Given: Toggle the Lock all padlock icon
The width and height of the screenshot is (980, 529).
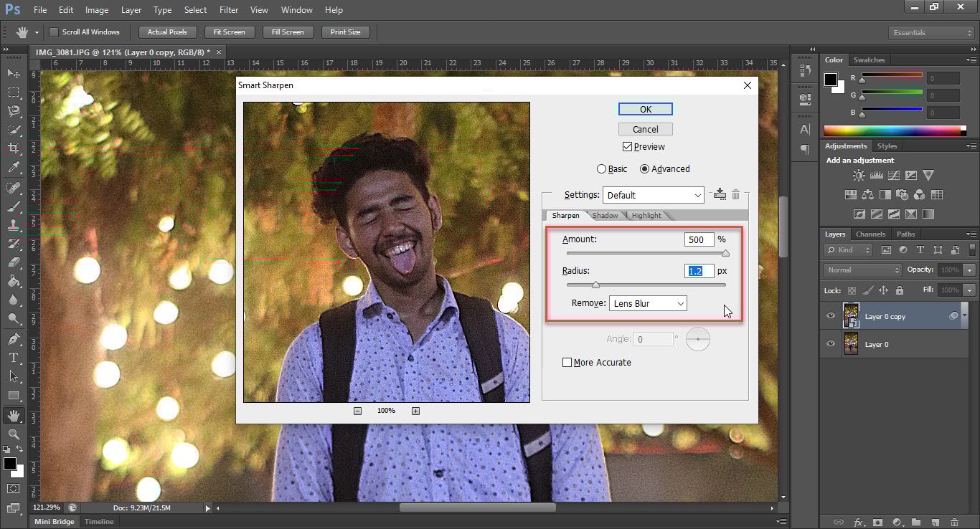Looking at the screenshot, I should coord(900,290).
